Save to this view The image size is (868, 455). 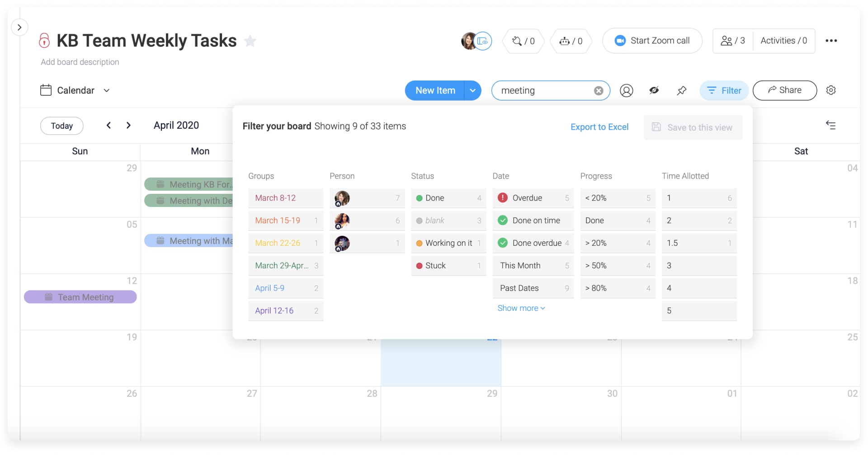693,127
